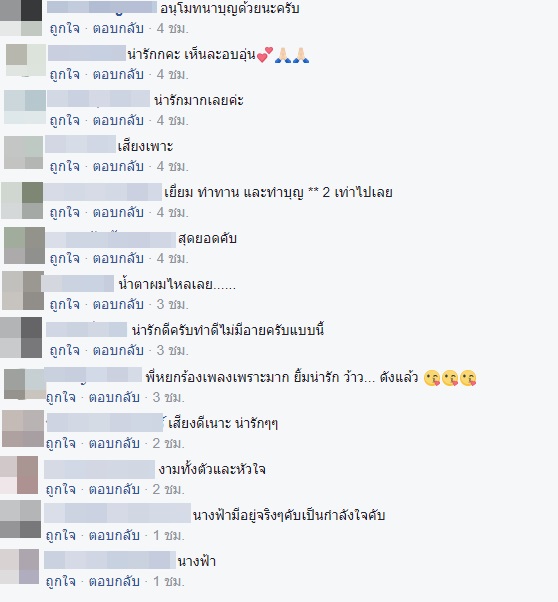Viewport: 558px width, 602px height.
Task: Reply to the comment 'เสียงดีเนาะ น่ารักๆๆ'
Action: click(114, 443)
